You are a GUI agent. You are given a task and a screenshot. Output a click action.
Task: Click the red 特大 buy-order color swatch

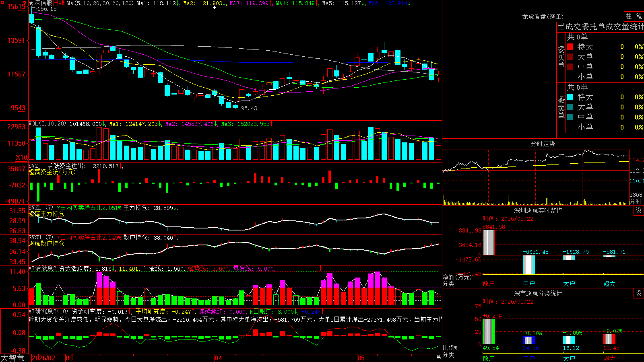point(570,47)
